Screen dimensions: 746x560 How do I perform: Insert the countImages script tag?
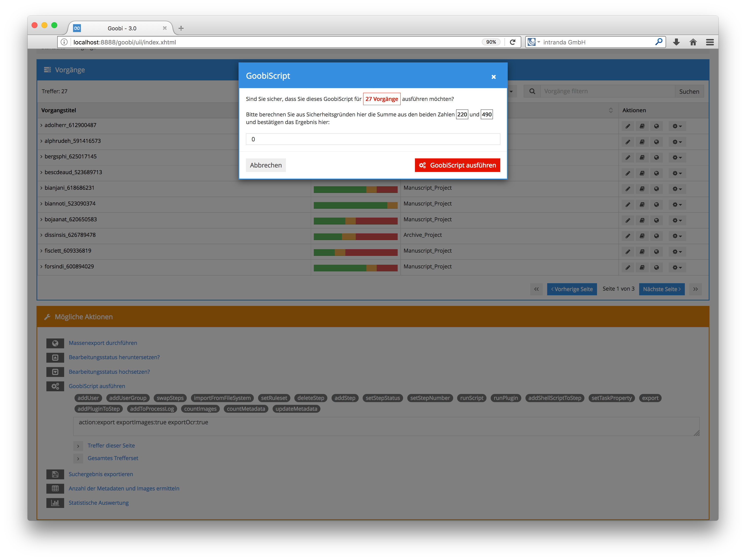tap(200, 409)
